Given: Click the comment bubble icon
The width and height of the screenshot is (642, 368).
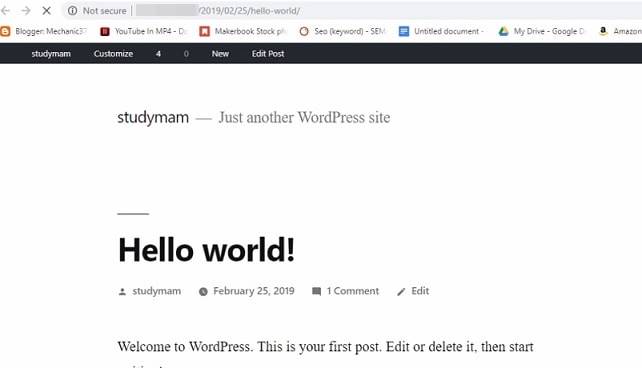Looking at the screenshot, I should [x=316, y=291].
